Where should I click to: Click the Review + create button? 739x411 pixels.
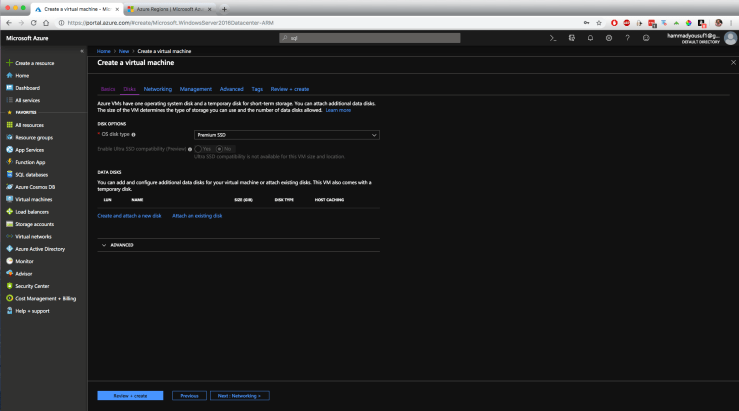point(130,396)
